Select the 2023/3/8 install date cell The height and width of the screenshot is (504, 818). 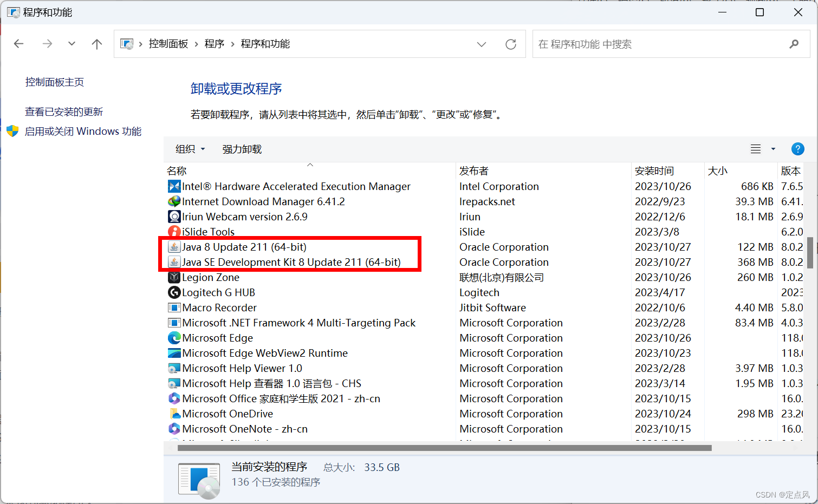657,232
